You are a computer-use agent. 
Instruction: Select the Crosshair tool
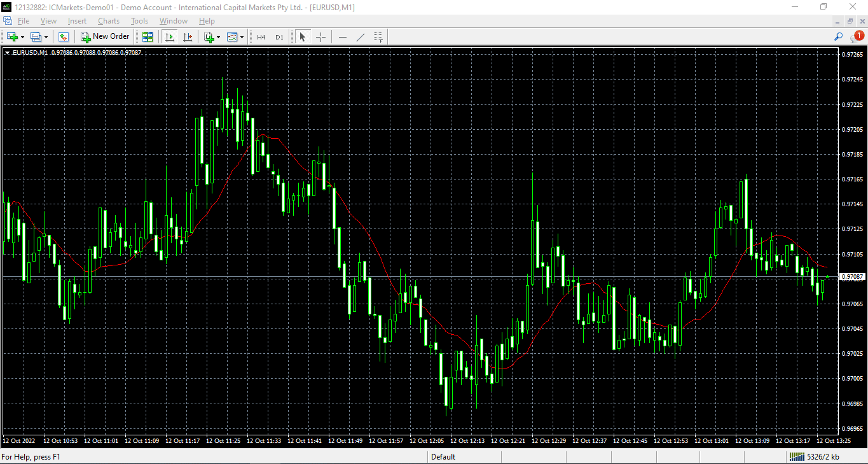click(x=320, y=37)
